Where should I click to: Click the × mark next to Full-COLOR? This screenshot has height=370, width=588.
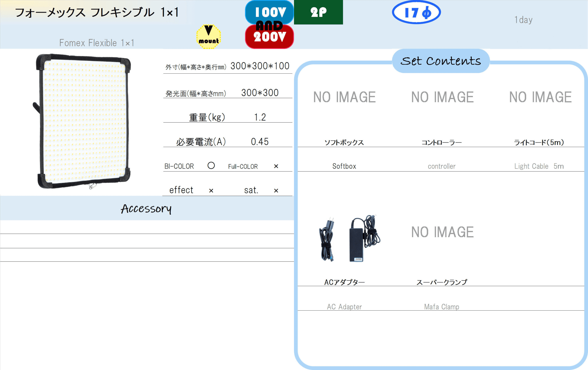pyautogui.click(x=276, y=166)
